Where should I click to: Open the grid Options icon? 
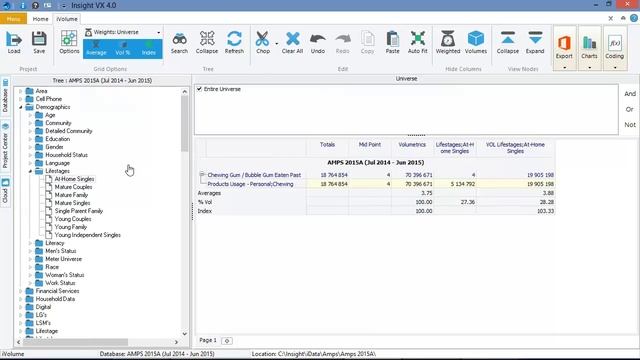69,39
